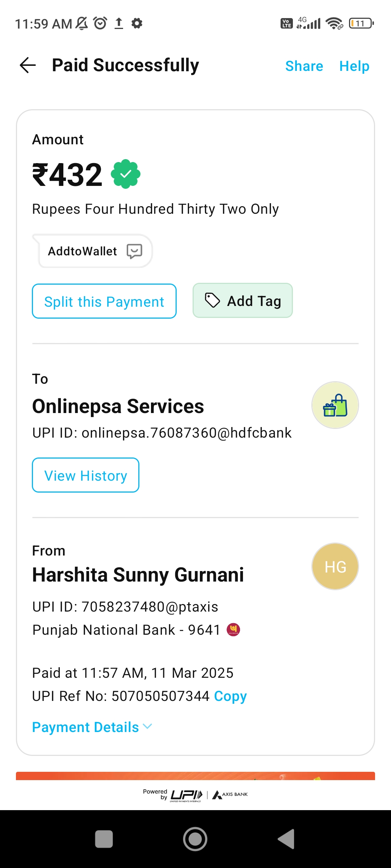
Task: Tap the orange promotional banner
Action: click(195, 776)
